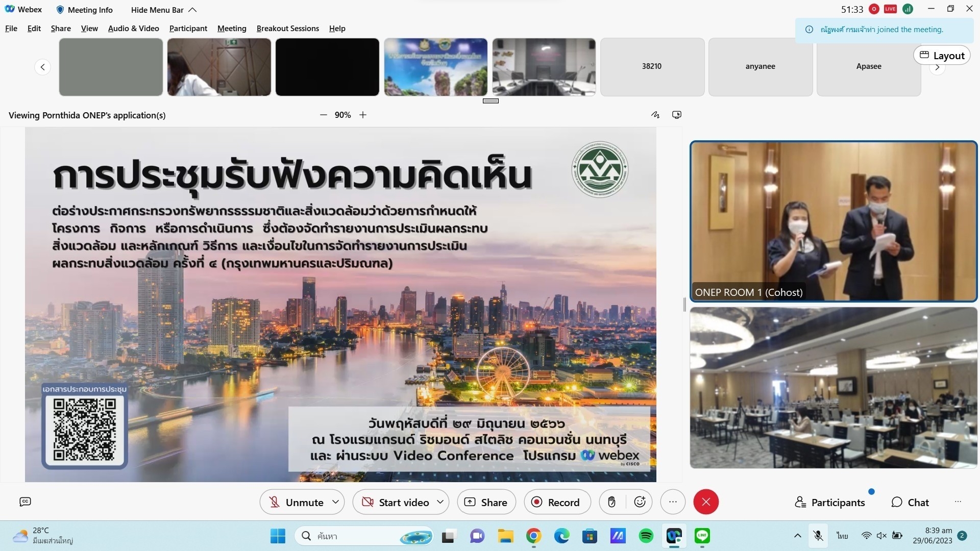Start video camera
This screenshot has height=551, width=980.
(395, 502)
